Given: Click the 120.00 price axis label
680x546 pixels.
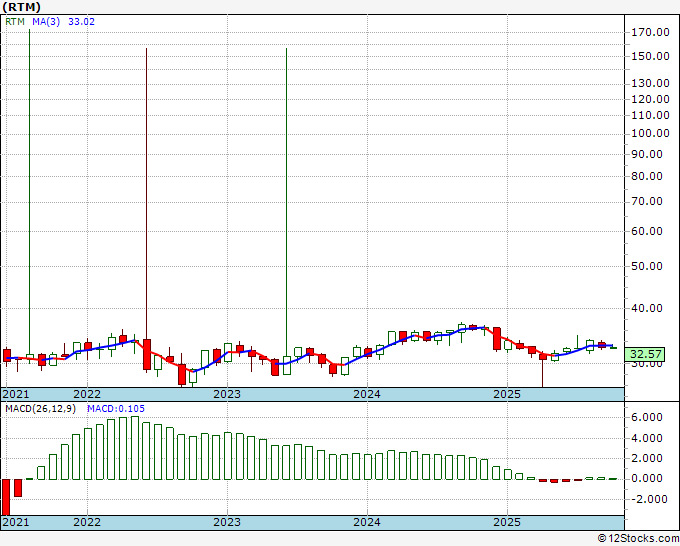Looking at the screenshot, I should tap(651, 99).
